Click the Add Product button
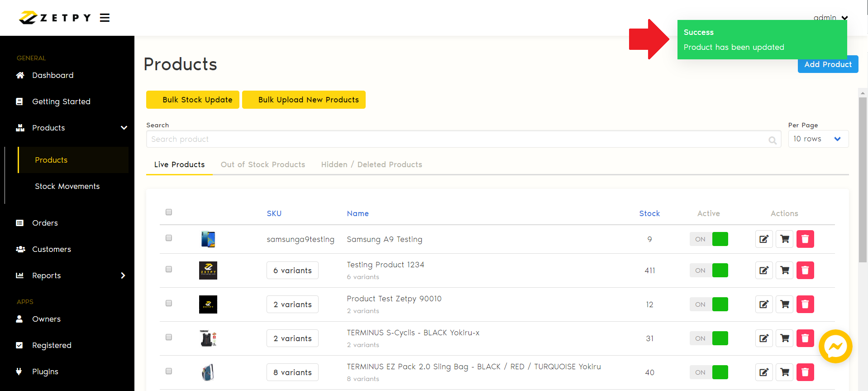This screenshot has width=868, height=391. tap(827, 65)
